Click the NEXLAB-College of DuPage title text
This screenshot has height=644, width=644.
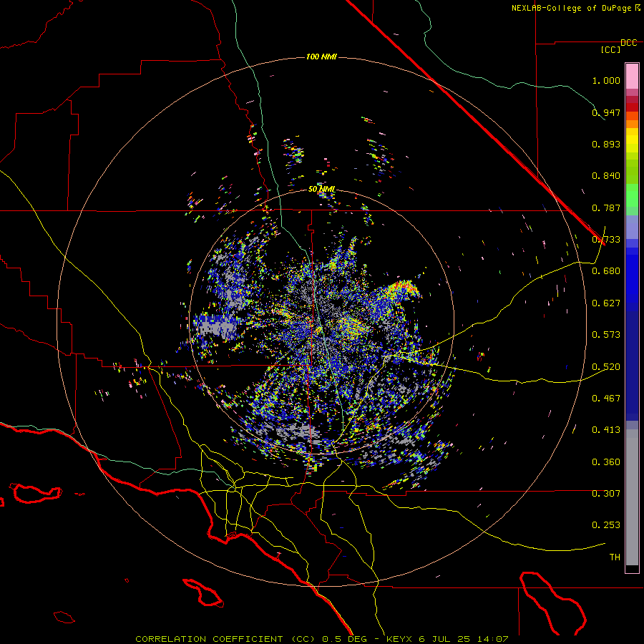[572, 8]
